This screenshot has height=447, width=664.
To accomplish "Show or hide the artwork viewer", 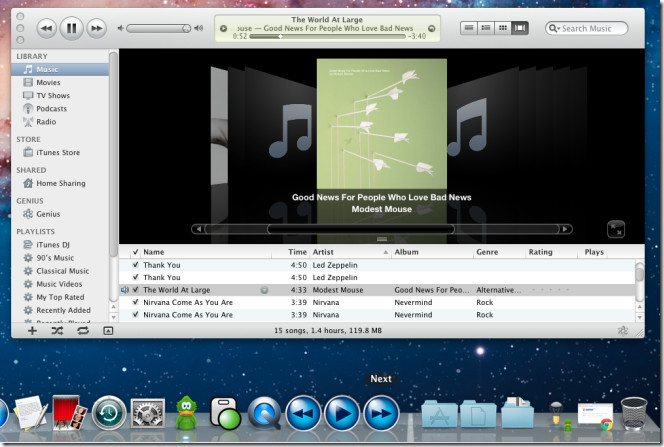I will [x=108, y=331].
